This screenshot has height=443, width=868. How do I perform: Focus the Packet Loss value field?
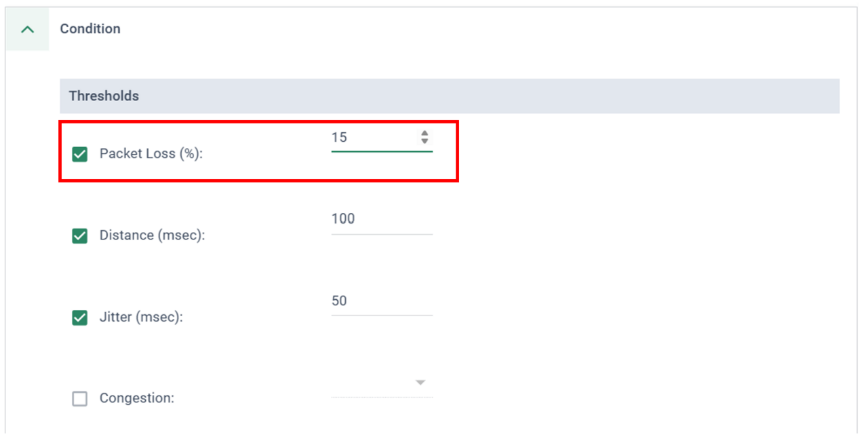(373, 138)
